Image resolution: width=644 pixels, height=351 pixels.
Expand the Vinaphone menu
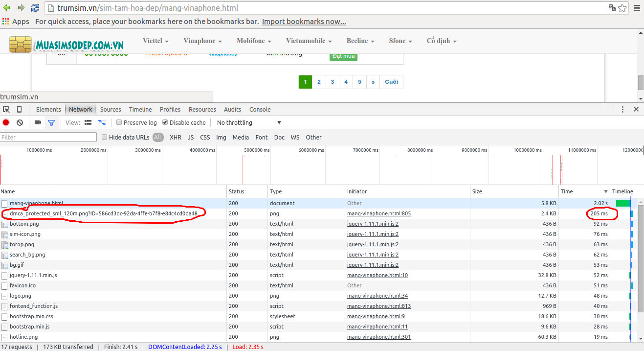tap(202, 41)
